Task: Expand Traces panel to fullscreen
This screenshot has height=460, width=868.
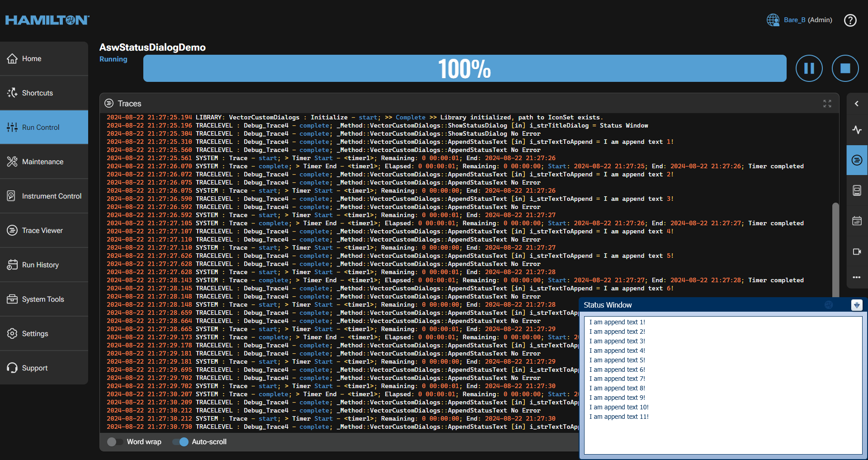Action: 827,104
